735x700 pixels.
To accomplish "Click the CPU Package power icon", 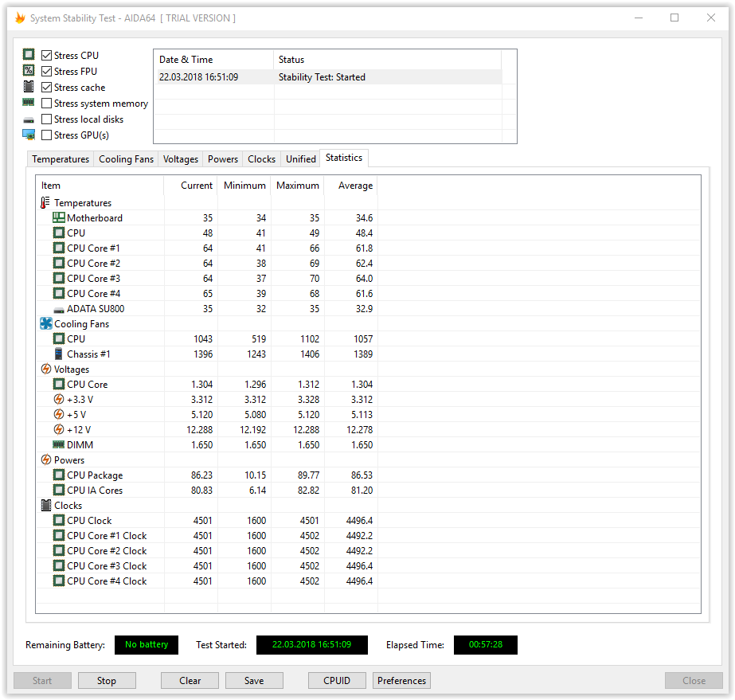I will [59, 475].
